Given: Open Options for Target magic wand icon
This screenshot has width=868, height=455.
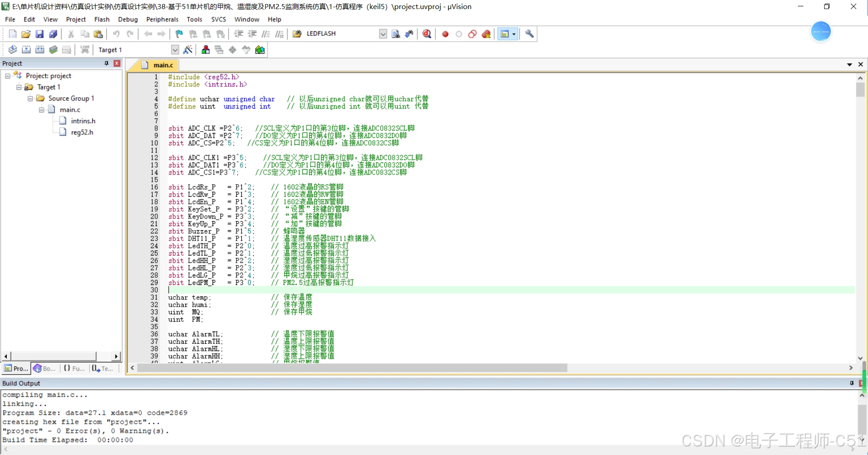Looking at the screenshot, I should pyautogui.click(x=188, y=50).
